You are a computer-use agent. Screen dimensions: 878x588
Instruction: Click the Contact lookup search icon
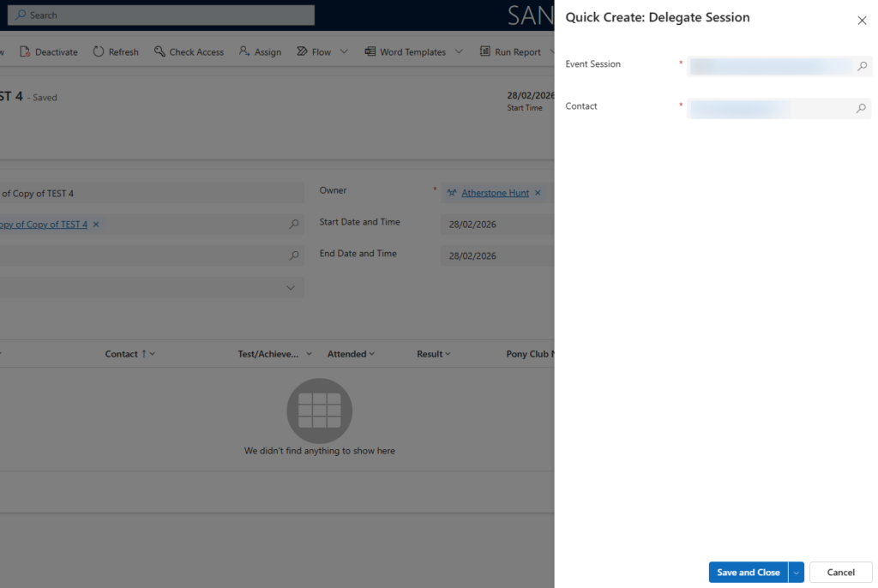coord(861,109)
